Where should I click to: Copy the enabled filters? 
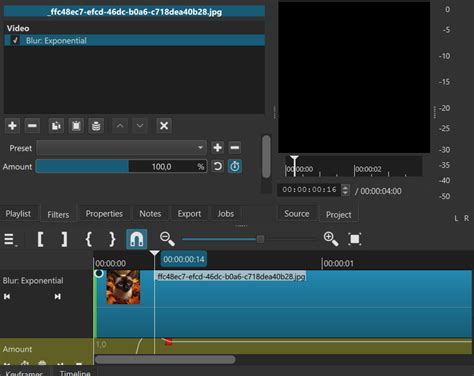click(x=56, y=126)
